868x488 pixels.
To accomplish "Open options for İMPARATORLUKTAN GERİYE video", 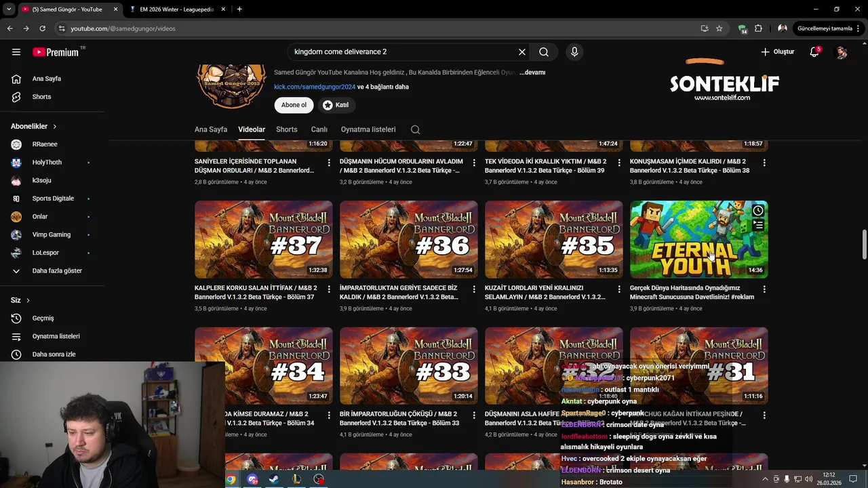I will tap(474, 289).
